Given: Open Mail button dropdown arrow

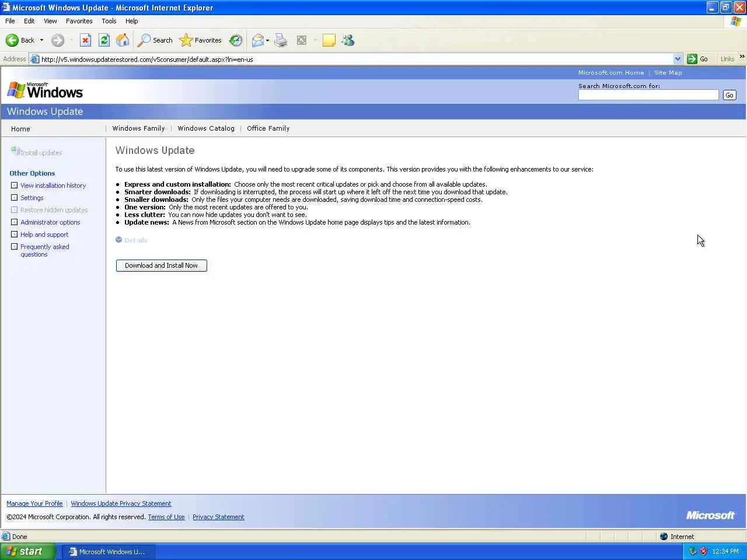Looking at the screenshot, I should pyautogui.click(x=267, y=40).
